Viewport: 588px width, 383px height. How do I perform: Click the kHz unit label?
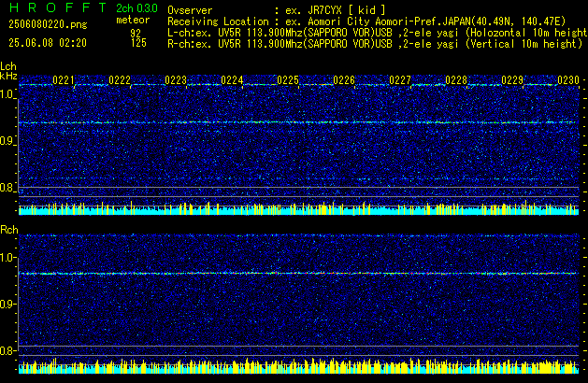[8, 76]
